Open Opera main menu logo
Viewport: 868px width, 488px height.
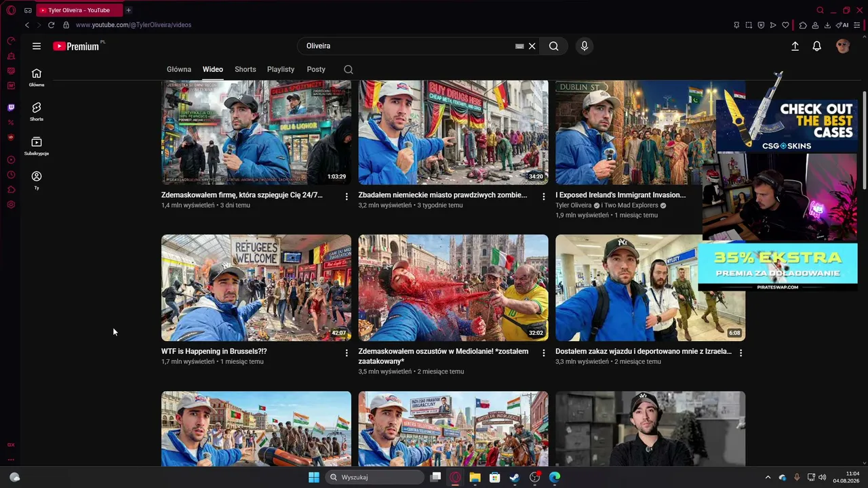pos(11,10)
